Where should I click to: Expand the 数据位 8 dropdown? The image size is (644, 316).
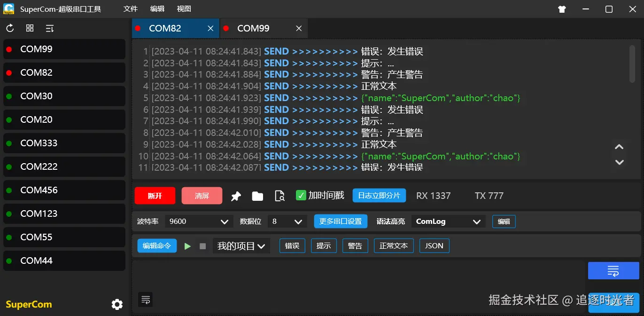tap(287, 221)
